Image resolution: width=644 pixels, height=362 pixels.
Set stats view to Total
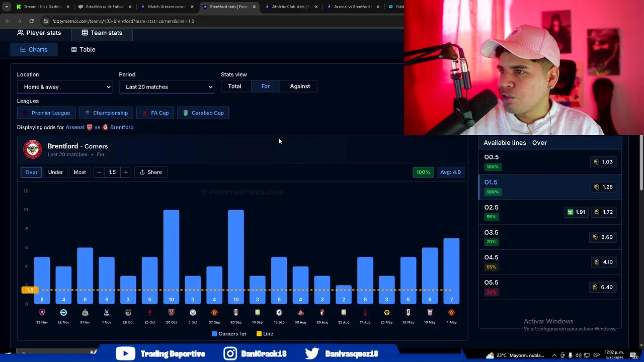(x=234, y=86)
